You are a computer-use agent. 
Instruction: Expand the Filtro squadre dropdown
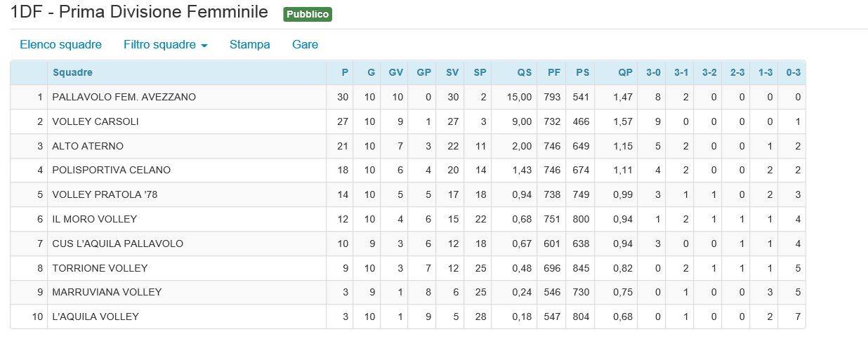[x=166, y=44]
